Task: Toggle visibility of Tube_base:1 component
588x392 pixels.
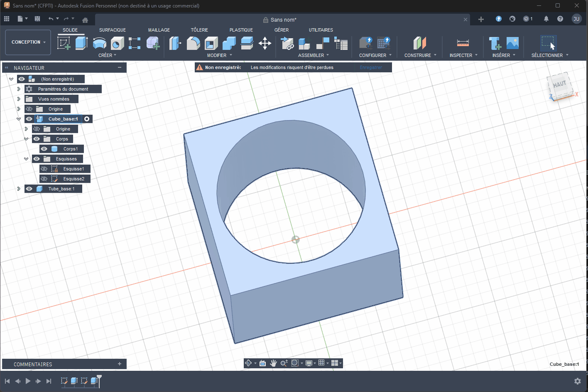Action: coord(29,189)
